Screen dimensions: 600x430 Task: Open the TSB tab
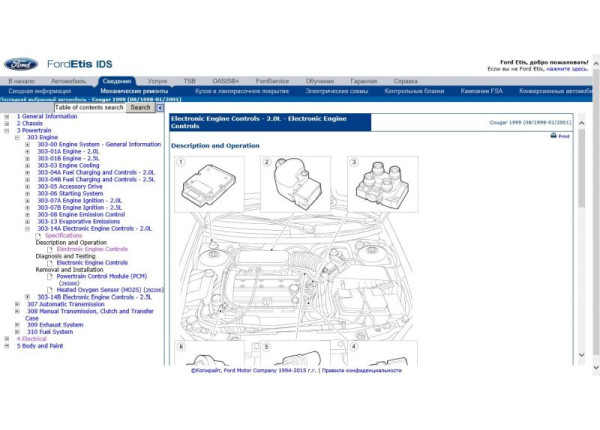click(x=189, y=81)
